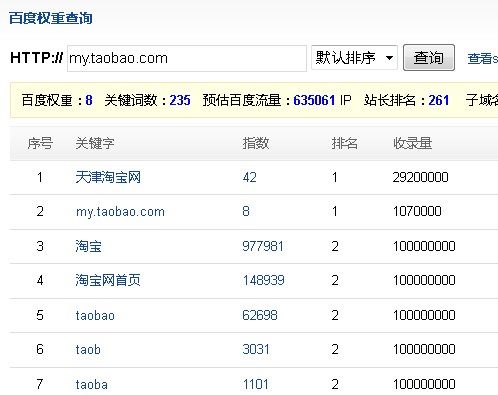Click index value 148939
The image size is (498, 395).
click(263, 280)
